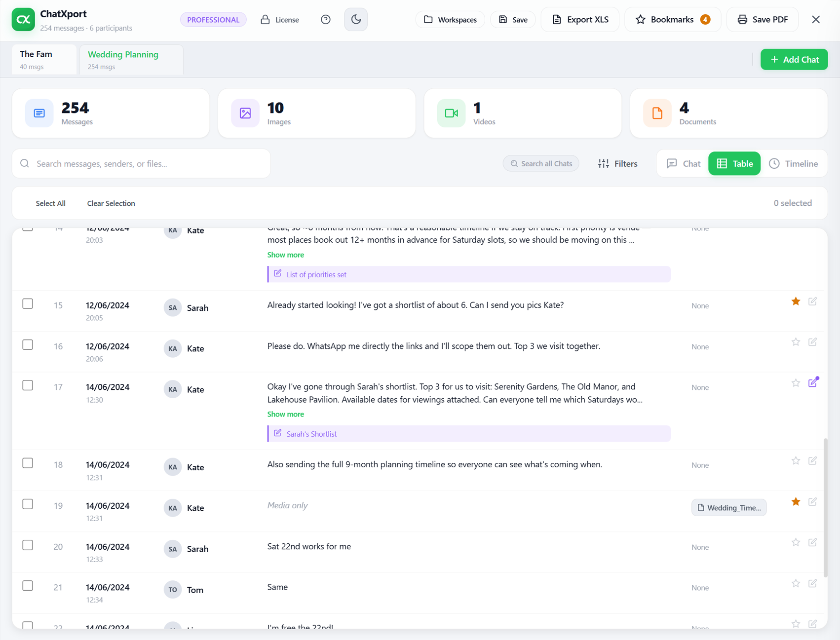This screenshot has width=840, height=640.
Task: Check the checkbox for message 17
Action: (28, 385)
